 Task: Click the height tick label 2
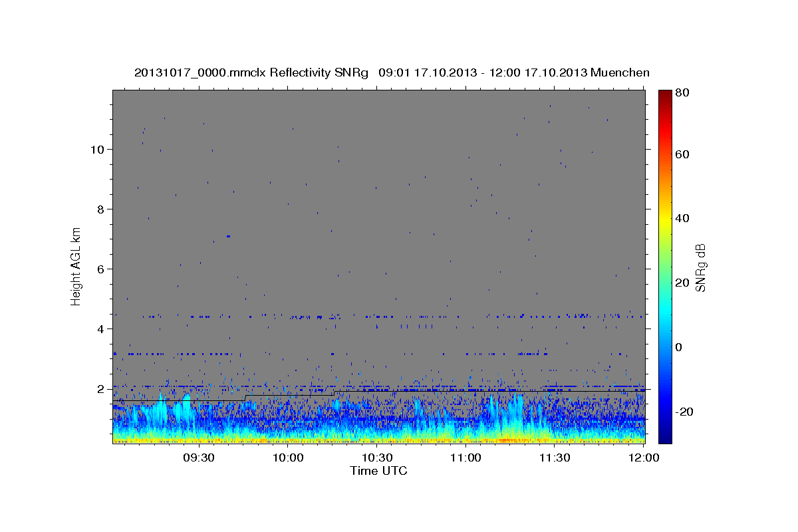100,389
